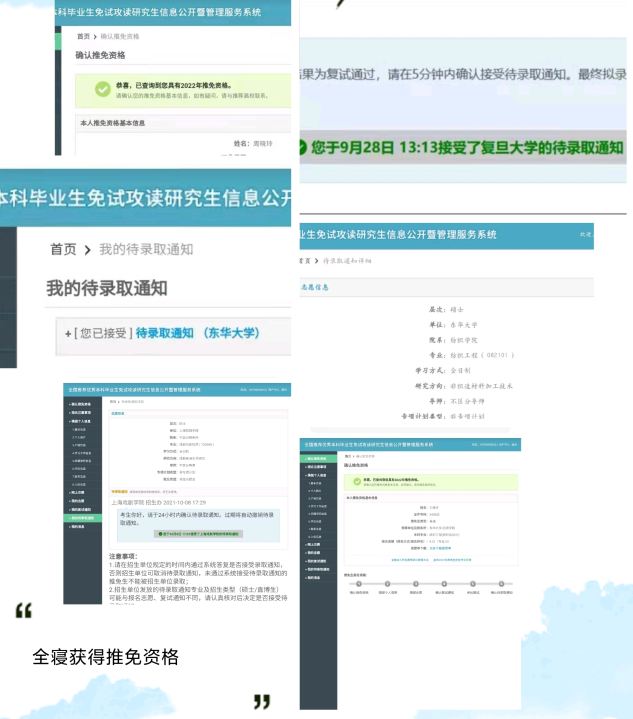Click the chevron arrow before 我的待录取通知 breadcrumb
The image size is (633, 719).
(88, 250)
